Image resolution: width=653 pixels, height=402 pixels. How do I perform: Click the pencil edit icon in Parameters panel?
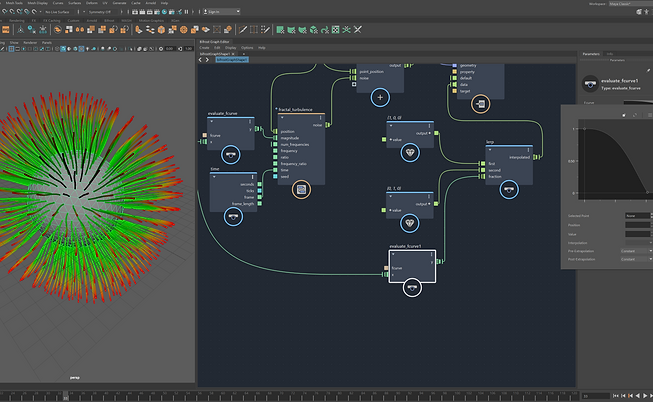[x=648, y=70]
